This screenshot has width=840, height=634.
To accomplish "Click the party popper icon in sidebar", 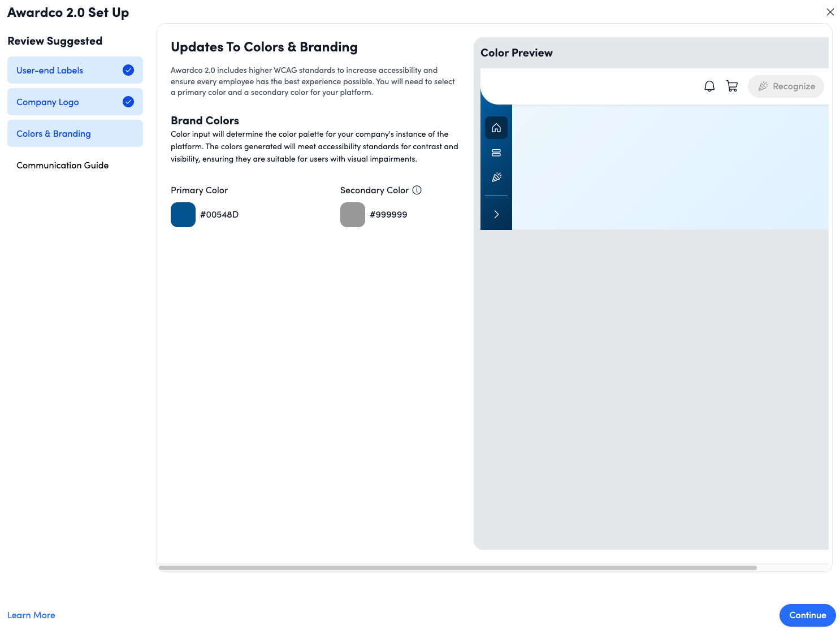I will click(x=496, y=177).
